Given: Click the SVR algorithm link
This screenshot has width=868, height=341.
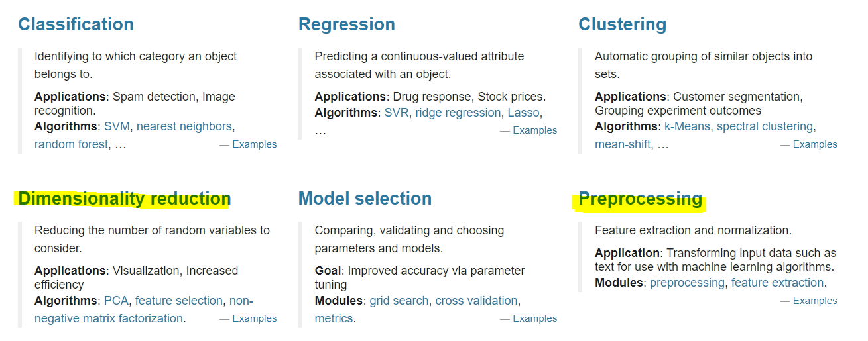Looking at the screenshot, I should [x=397, y=113].
